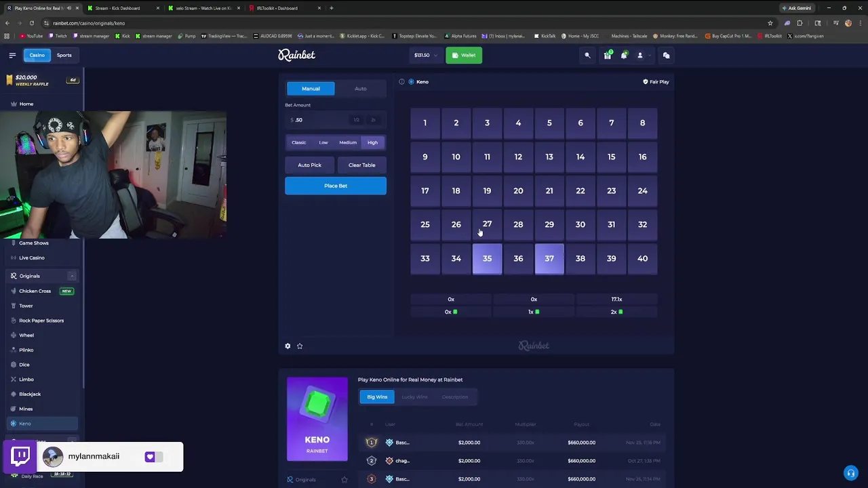
Task: Go to Home in the sidebar
Action: (x=26, y=104)
